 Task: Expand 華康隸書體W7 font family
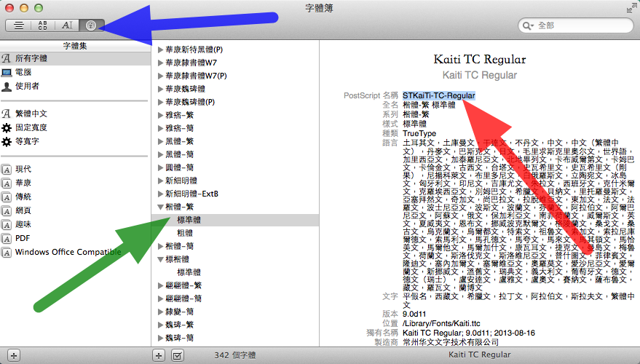click(160, 63)
